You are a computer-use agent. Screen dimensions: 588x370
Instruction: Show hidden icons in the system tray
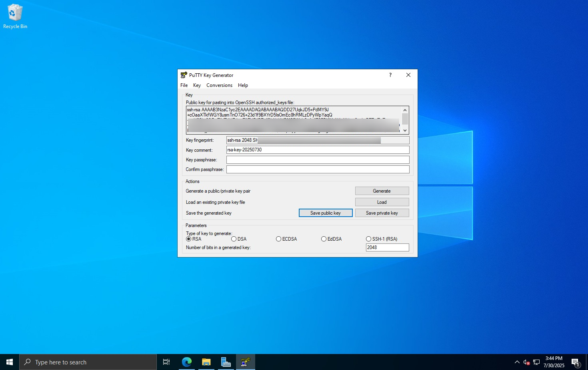(x=517, y=362)
